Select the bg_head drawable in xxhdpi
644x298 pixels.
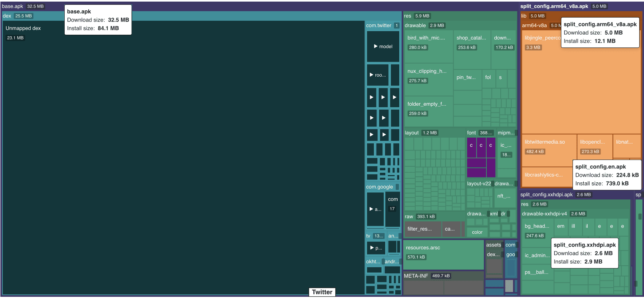537,231
